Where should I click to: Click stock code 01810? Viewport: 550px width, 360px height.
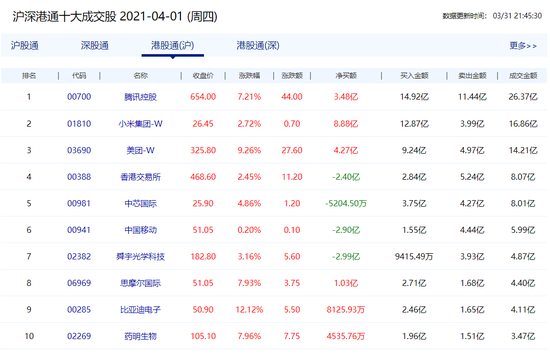click(79, 124)
